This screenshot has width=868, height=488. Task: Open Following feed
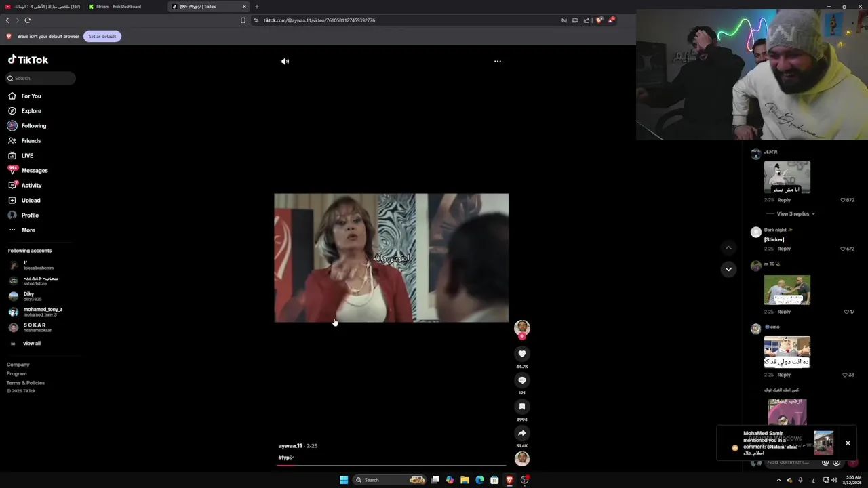[x=33, y=126]
